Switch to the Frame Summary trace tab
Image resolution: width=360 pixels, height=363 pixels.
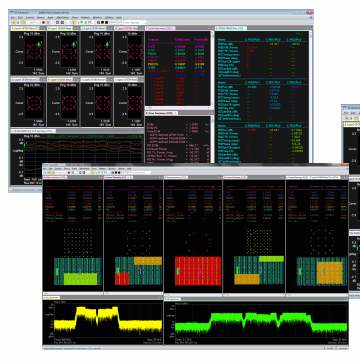[159, 29]
